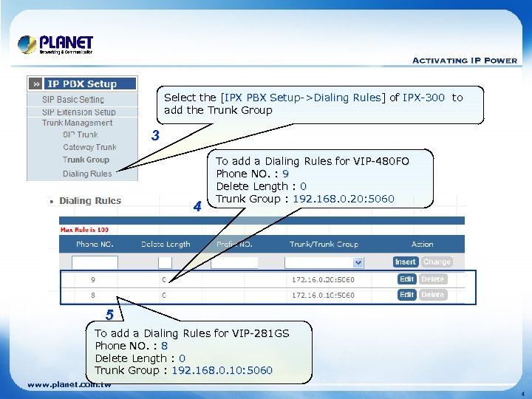This screenshot has width=532, height=399.
Task: Click the Max Rule is 100 notice
Action: [x=84, y=230]
